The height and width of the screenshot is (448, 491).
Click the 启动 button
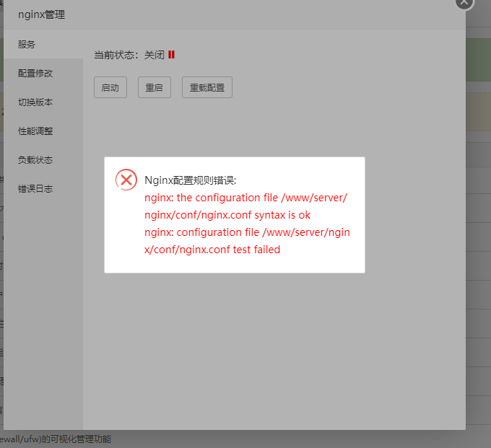tap(110, 87)
